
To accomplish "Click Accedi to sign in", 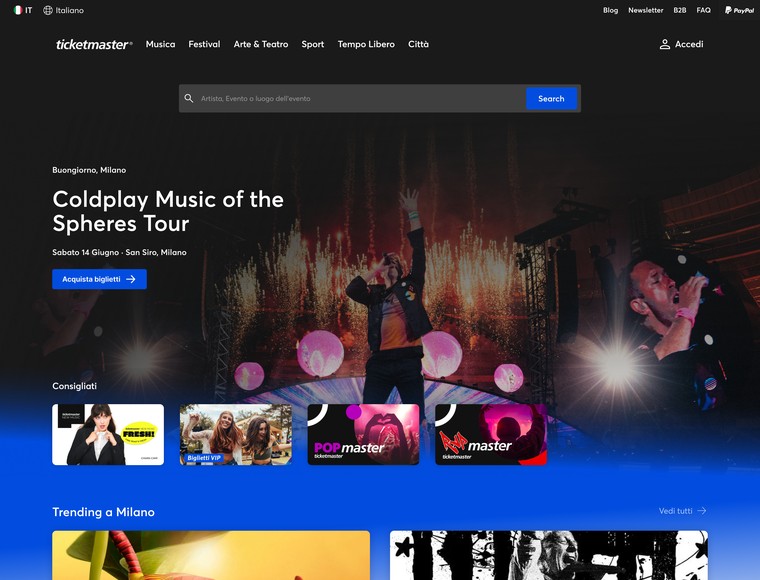I will point(689,45).
